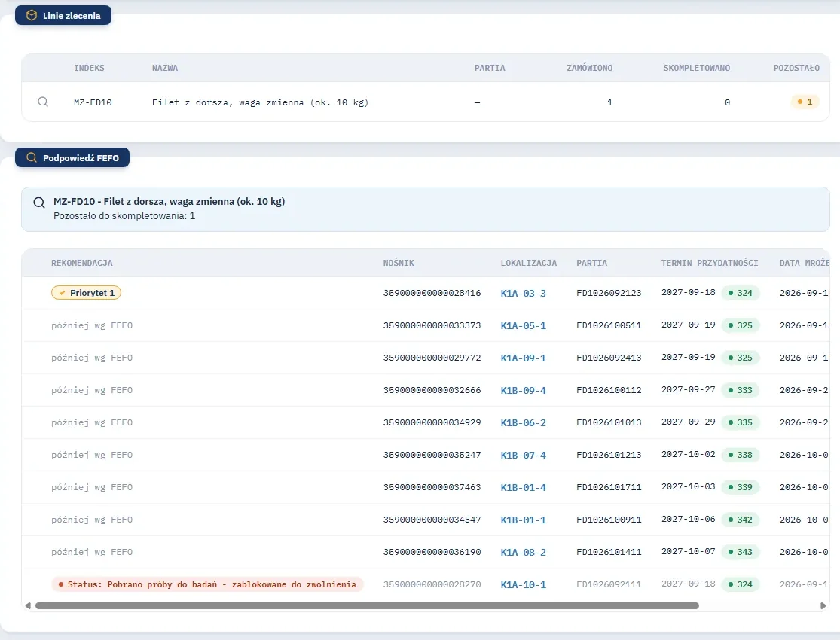
Task: Select the Priorytet 1 recommendation badge
Action: point(86,292)
